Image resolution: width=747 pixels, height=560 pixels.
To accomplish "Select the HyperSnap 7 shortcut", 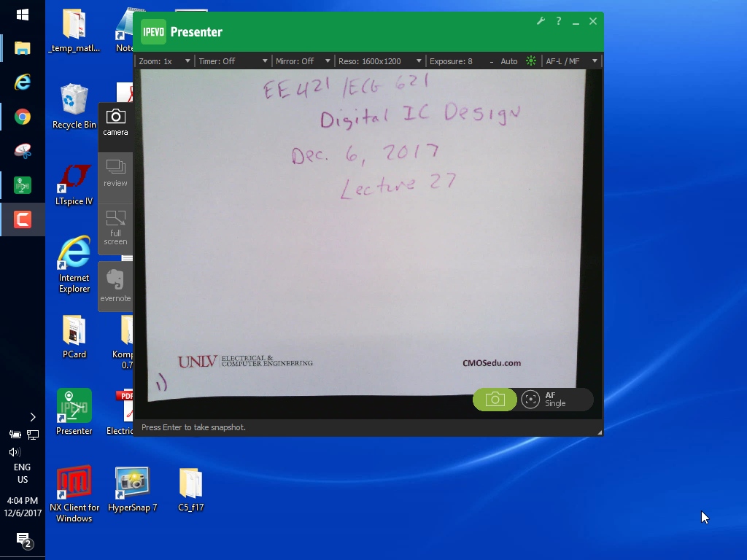I will click(x=133, y=489).
